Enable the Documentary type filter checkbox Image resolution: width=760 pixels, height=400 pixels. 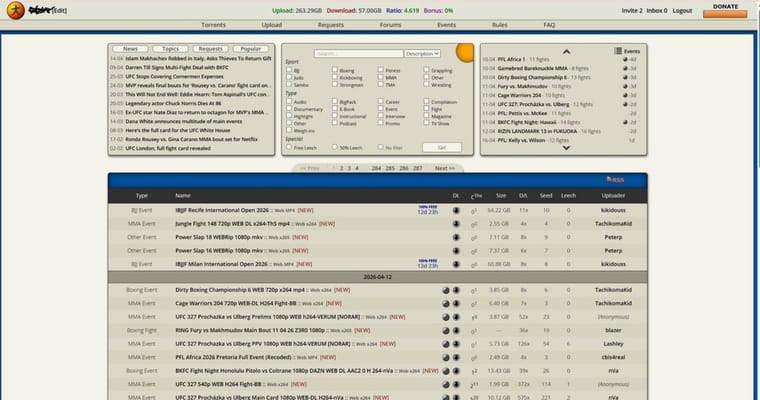click(289, 108)
